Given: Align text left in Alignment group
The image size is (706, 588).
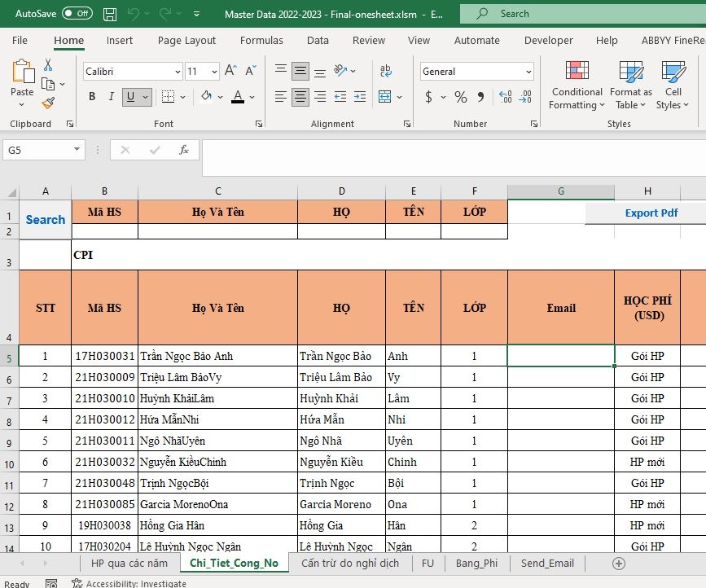Looking at the screenshot, I should point(281,96).
